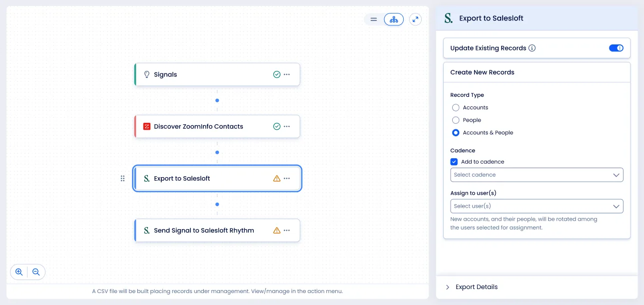Click info icon next to Update Existing Records
644x305 pixels.
point(532,48)
